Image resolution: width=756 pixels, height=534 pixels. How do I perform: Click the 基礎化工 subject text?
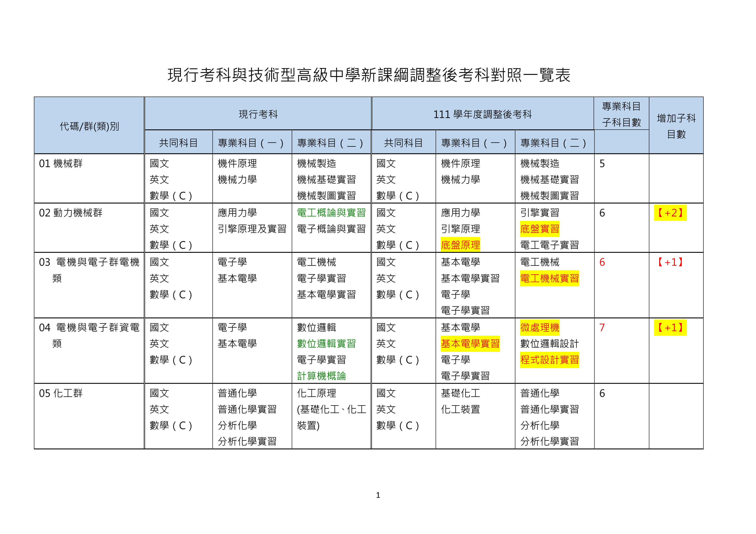(x=460, y=393)
